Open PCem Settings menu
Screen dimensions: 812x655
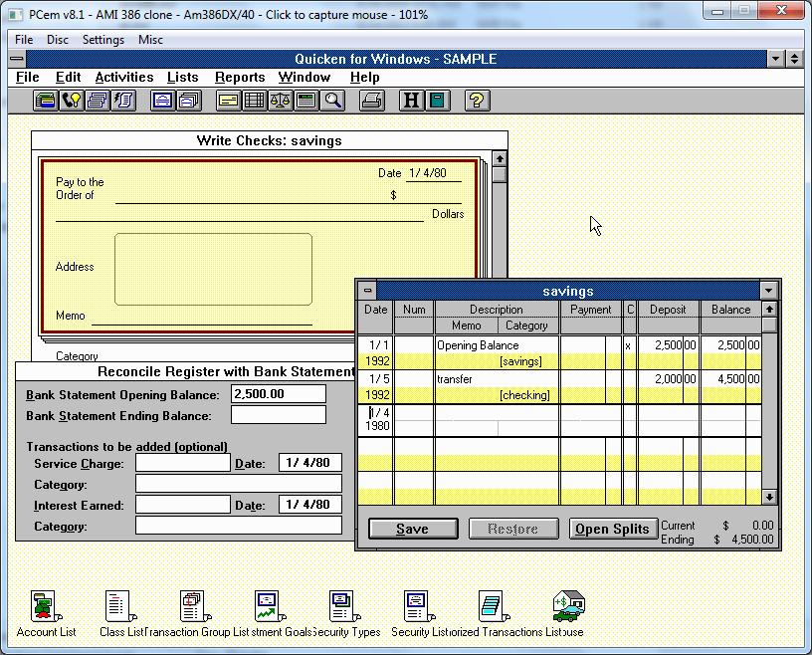(103, 40)
